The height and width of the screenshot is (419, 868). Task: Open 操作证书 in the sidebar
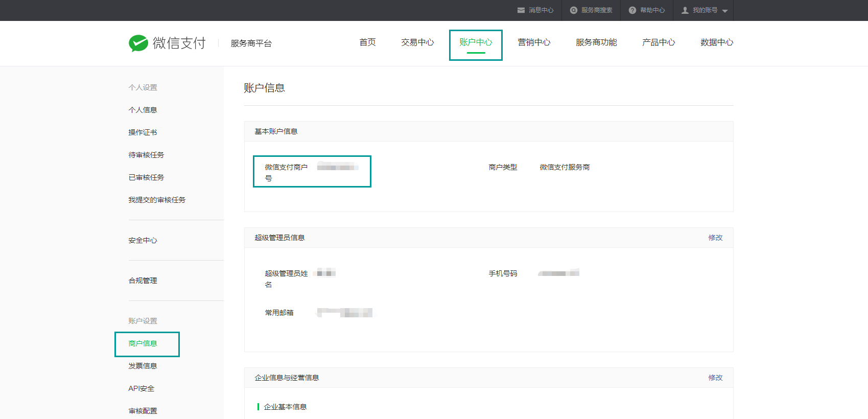143,132
